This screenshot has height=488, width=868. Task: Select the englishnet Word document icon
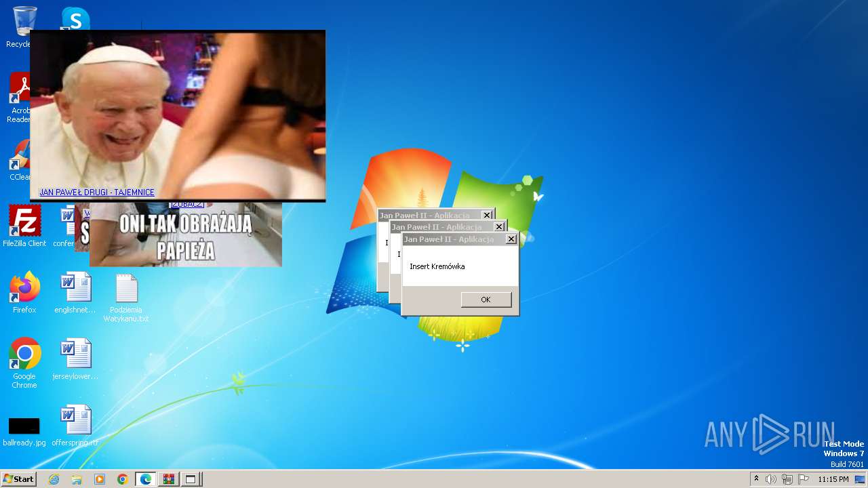[x=75, y=293]
